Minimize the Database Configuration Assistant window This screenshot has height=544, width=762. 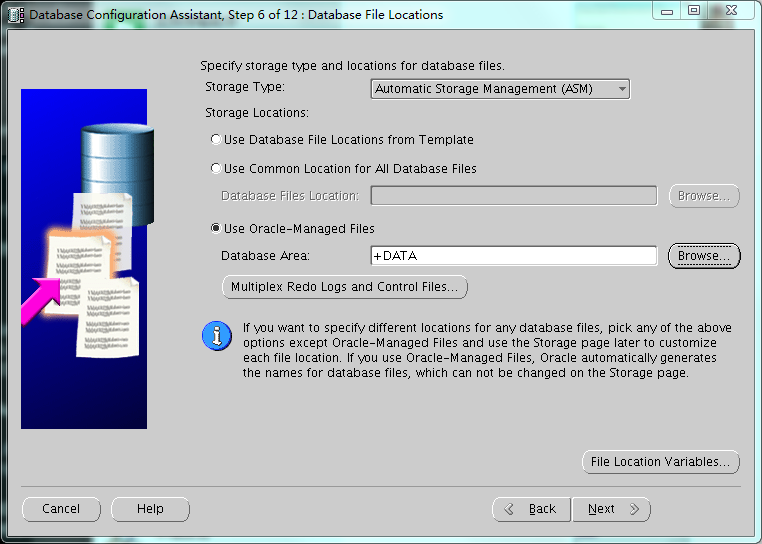667,11
